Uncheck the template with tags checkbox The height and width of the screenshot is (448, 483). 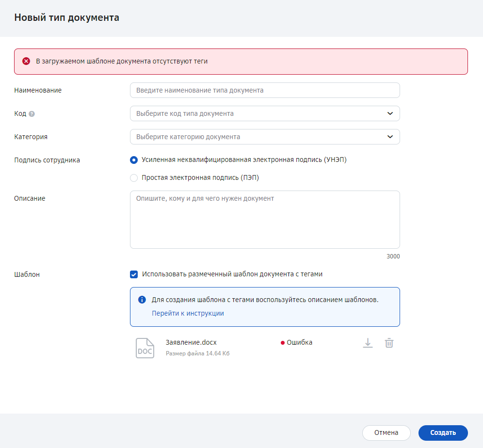134,274
